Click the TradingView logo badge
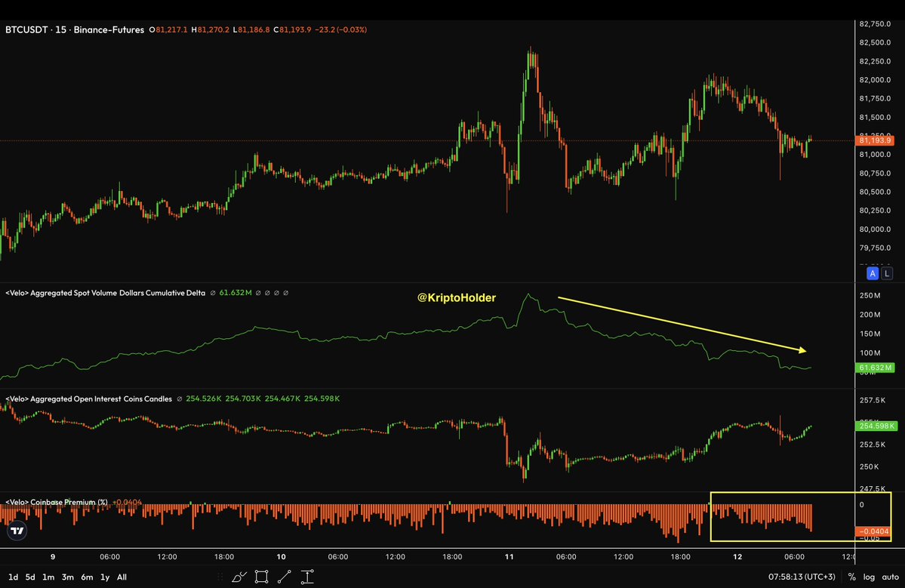905x588 pixels. [x=17, y=531]
